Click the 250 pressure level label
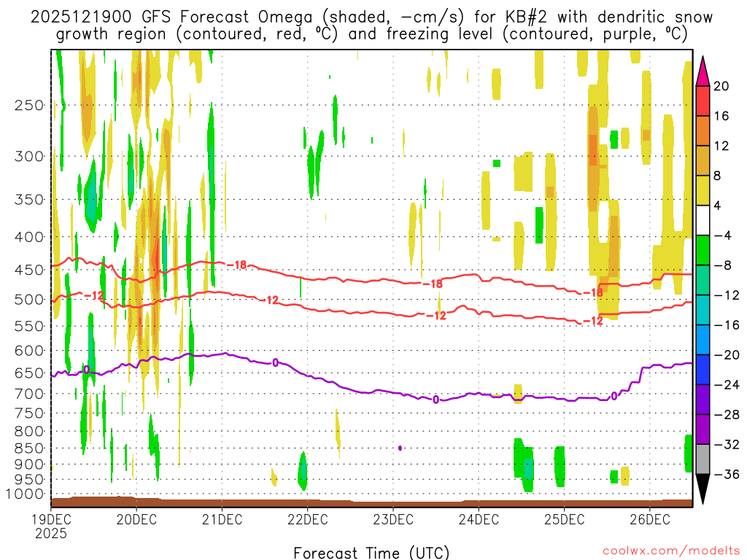The width and height of the screenshot is (747, 560). coord(29,105)
